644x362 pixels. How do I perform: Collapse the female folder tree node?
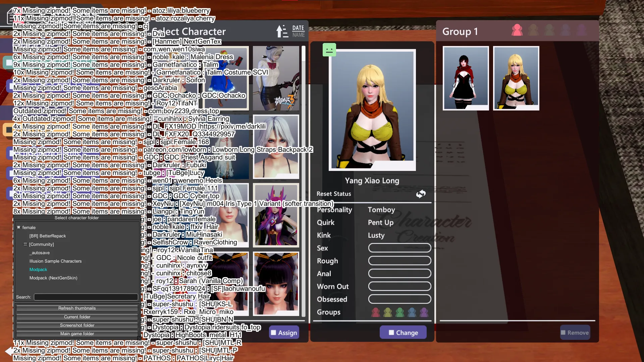click(x=19, y=227)
